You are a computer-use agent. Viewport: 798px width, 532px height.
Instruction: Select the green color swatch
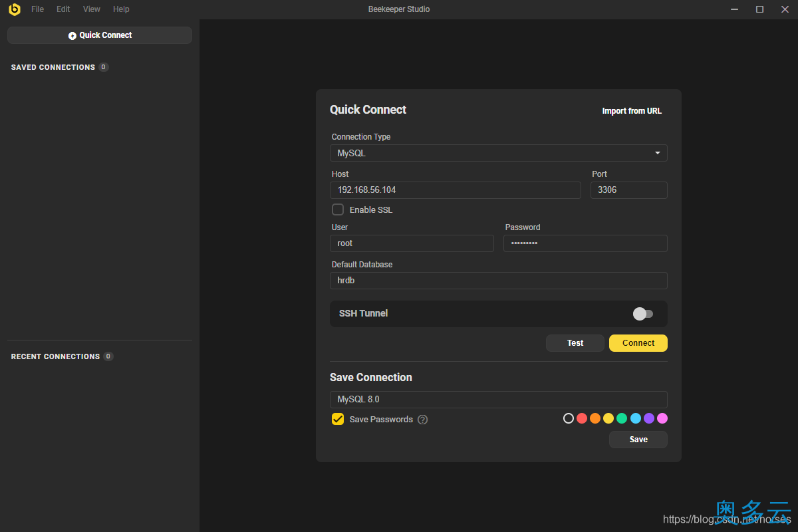(622, 418)
